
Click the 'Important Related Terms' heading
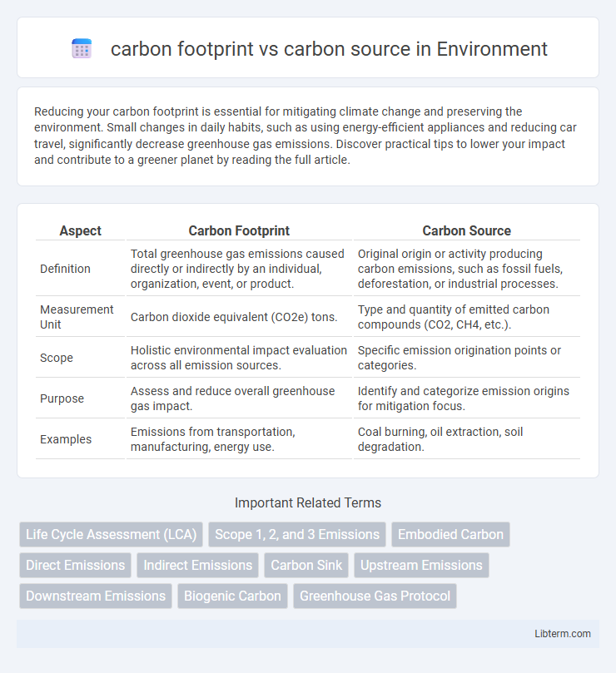tap(308, 502)
